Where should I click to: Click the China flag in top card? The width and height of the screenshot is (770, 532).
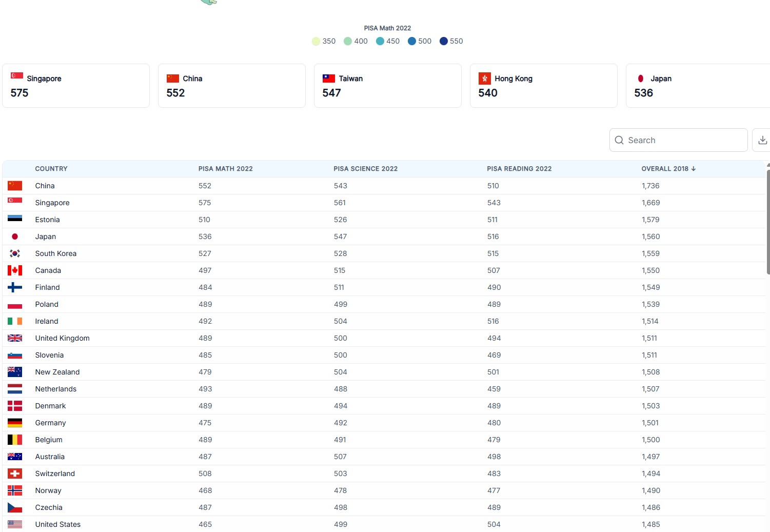[x=173, y=78]
